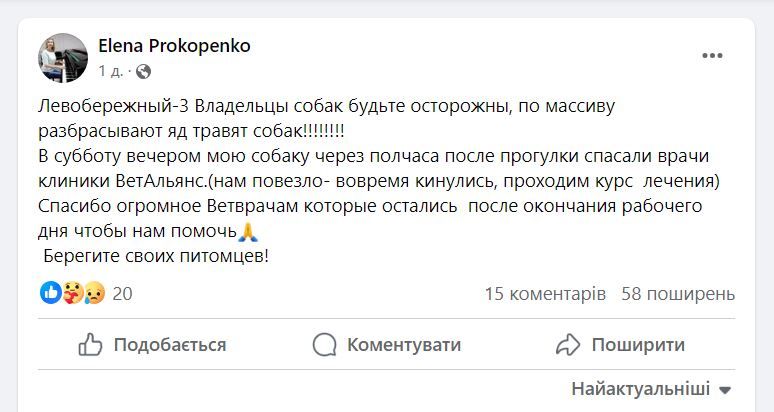
Task: Click the sad face reaction emoji
Action: tap(94, 293)
